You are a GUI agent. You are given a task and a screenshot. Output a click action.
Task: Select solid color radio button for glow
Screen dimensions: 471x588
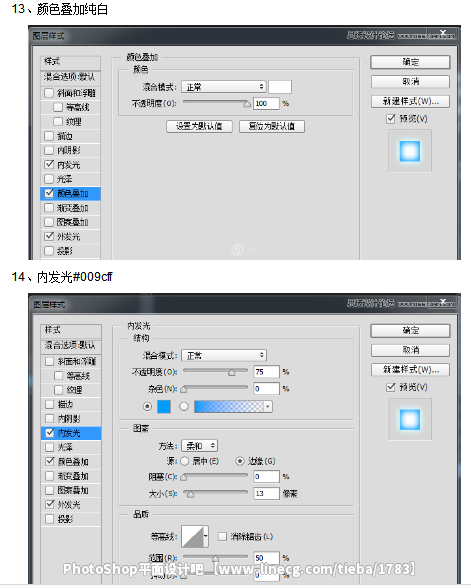[147, 406]
